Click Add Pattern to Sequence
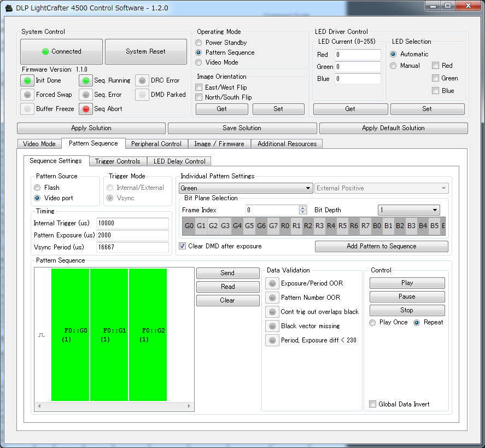Image resolution: width=485 pixels, height=448 pixels. pos(381,246)
